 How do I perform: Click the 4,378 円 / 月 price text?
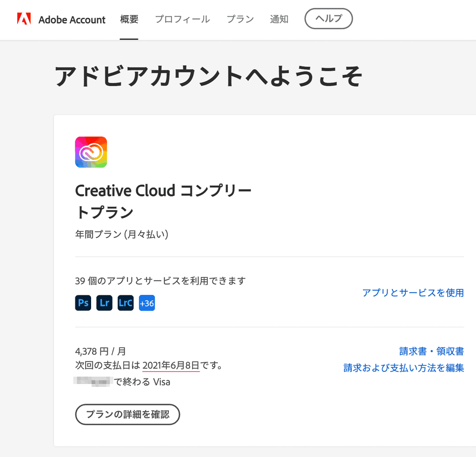click(100, 351)
